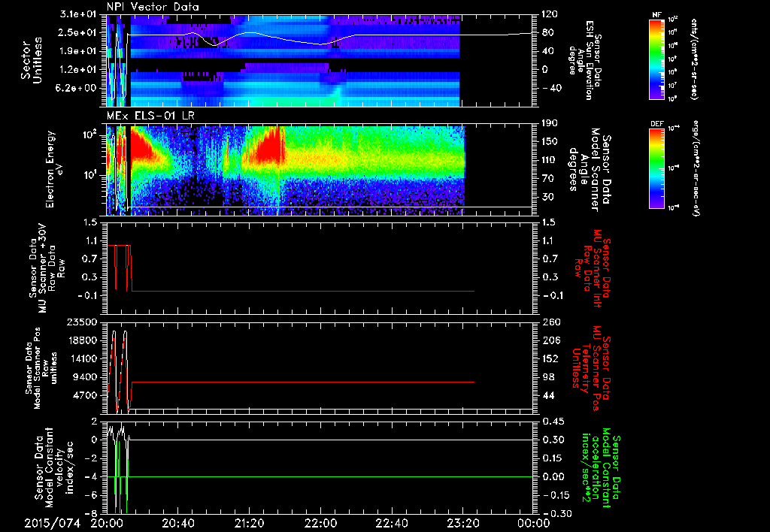
Task: Click the '80' sun elevation tick
Action: click(x=547, y=32)
